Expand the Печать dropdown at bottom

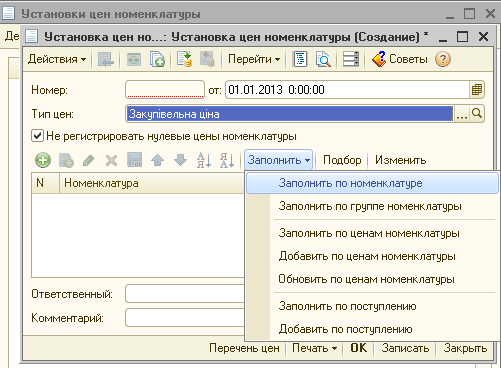tap(315, 348)
